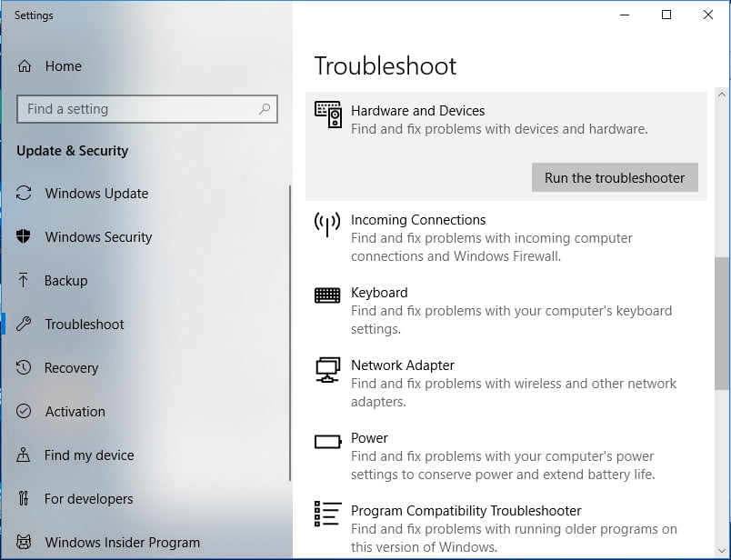Run the Hardware and Devices troubleshooter
This screenshot has width=731, height=560.
click(x=615, y=178)
